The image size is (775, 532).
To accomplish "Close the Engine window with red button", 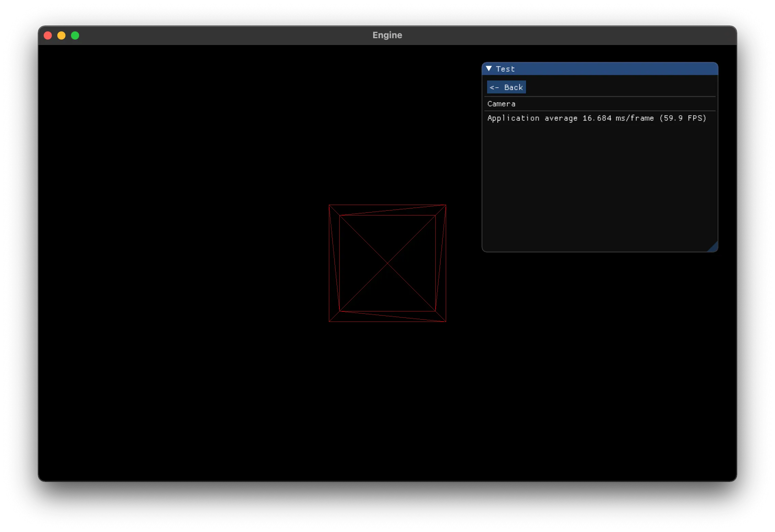I will tap(48, 35).
